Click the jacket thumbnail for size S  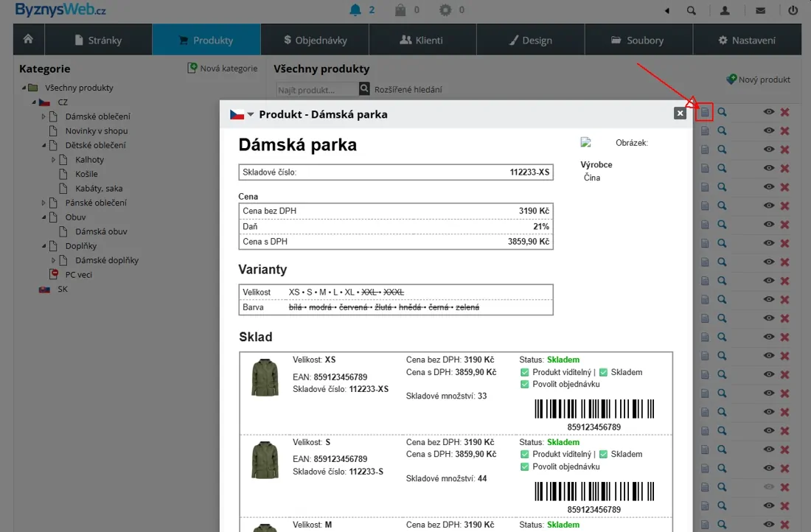(265, 460)
